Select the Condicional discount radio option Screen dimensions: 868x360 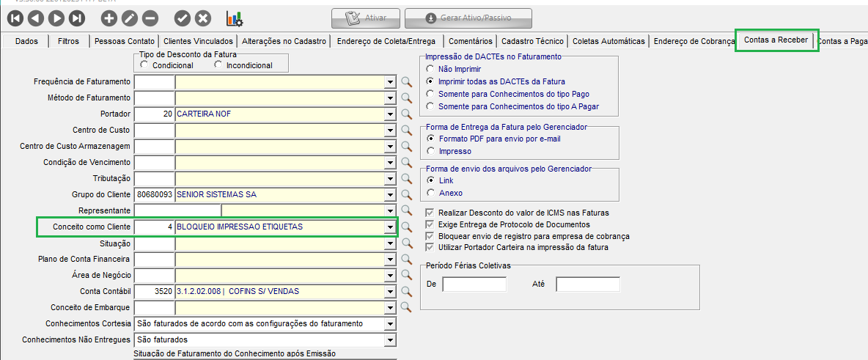tap(144, 65)
